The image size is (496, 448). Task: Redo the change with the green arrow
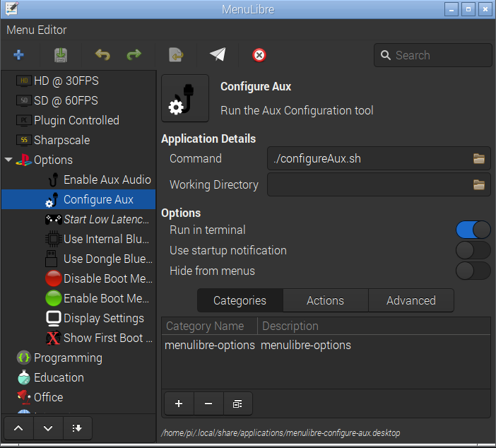pyautogui.click(x=134, y=55)
